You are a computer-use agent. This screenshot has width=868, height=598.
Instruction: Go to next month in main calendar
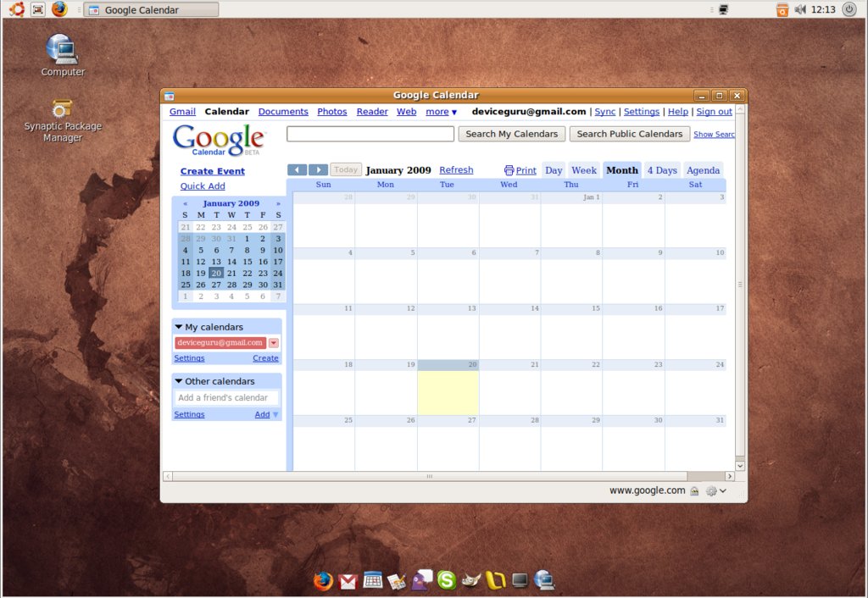point(319,170)
